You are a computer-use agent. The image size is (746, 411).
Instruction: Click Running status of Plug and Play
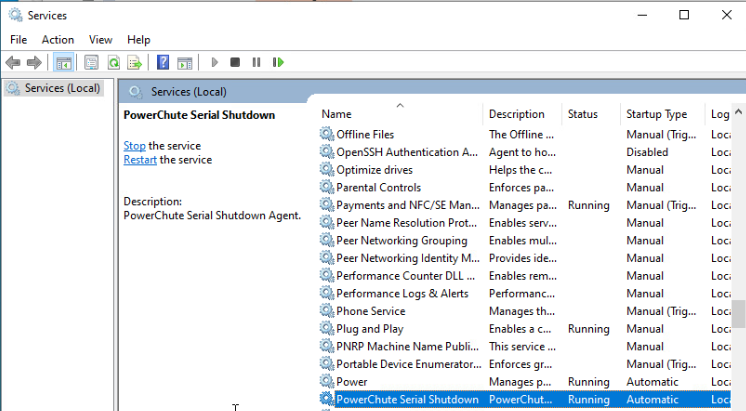[589, 329]
